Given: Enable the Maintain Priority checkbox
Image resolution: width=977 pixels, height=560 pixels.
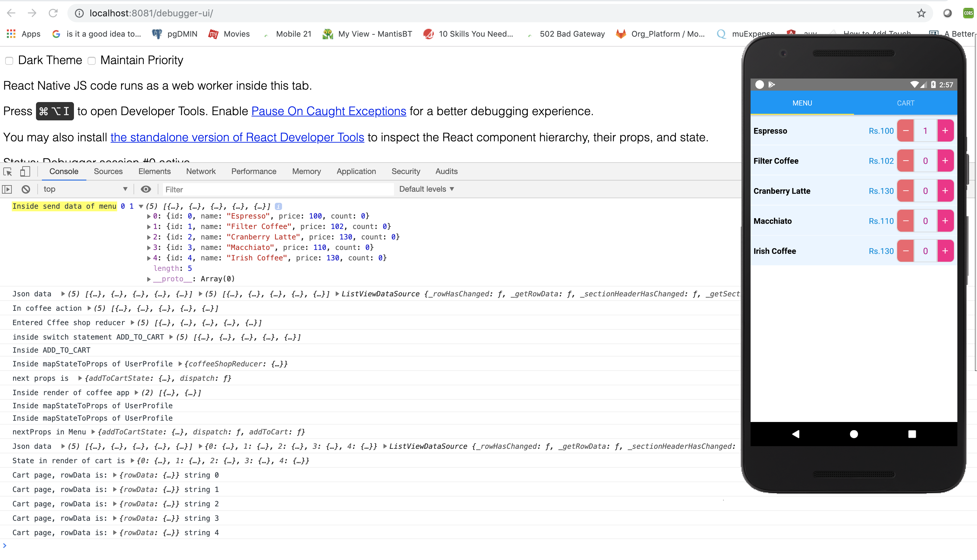Looking at the screenshot, I should pos(92,61).
